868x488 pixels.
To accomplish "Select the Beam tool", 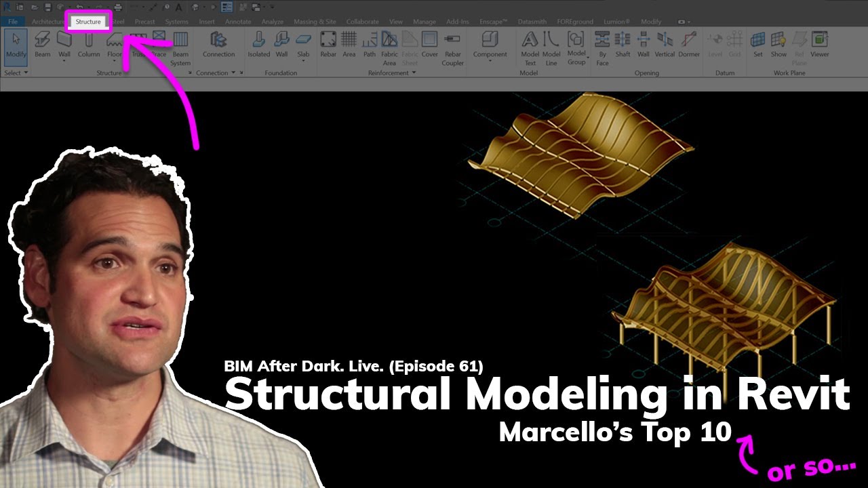I will pyautogui.click(x=42, y=44).
